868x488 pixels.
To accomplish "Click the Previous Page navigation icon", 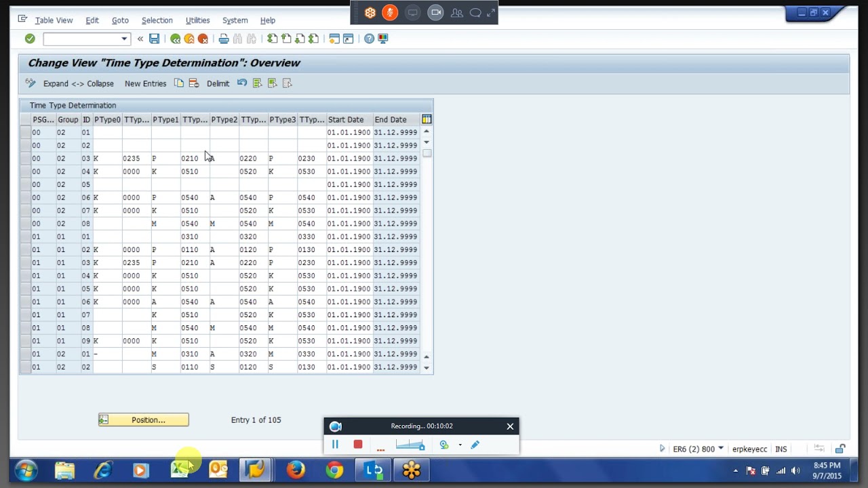I will (286, 39).
